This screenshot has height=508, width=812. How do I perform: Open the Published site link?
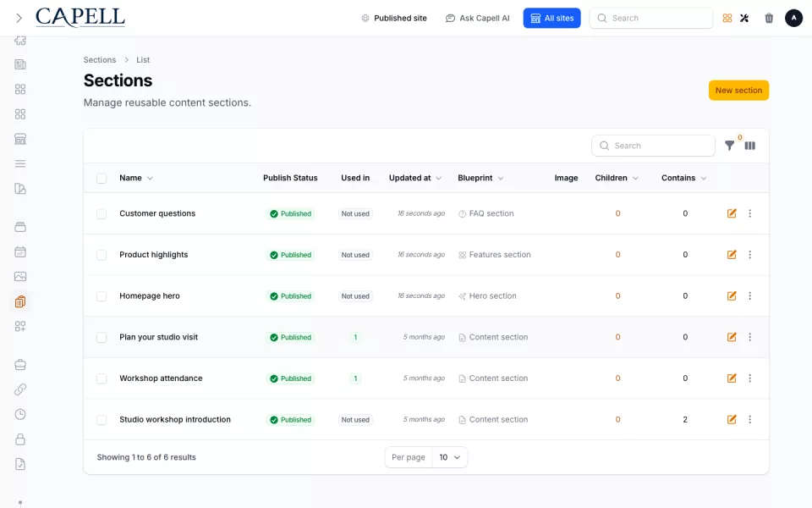(x=393, y=18)
